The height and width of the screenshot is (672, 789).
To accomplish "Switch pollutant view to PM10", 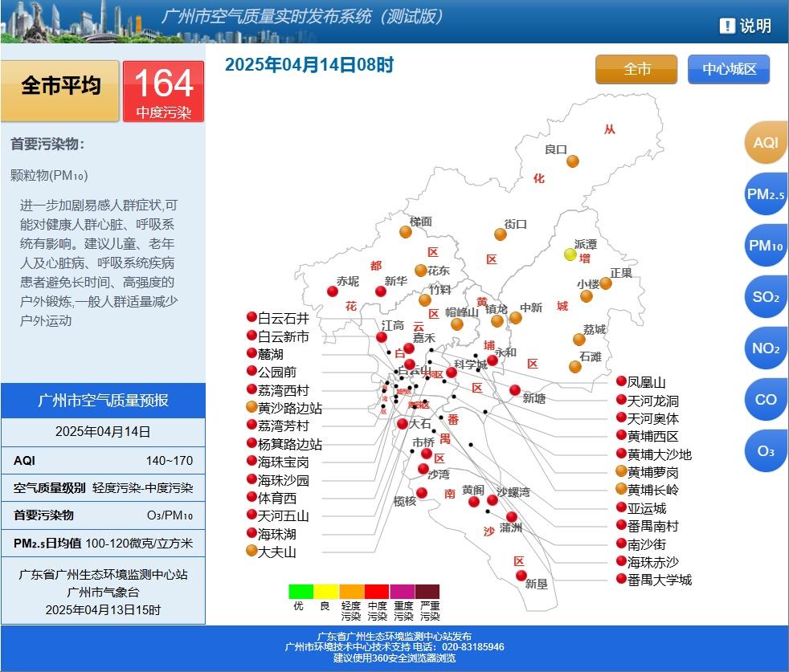I will tap(766, 246).
